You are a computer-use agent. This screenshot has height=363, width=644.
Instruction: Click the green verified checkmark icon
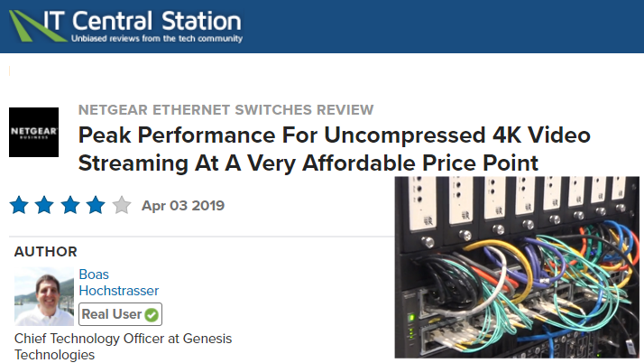click(152, 315)
